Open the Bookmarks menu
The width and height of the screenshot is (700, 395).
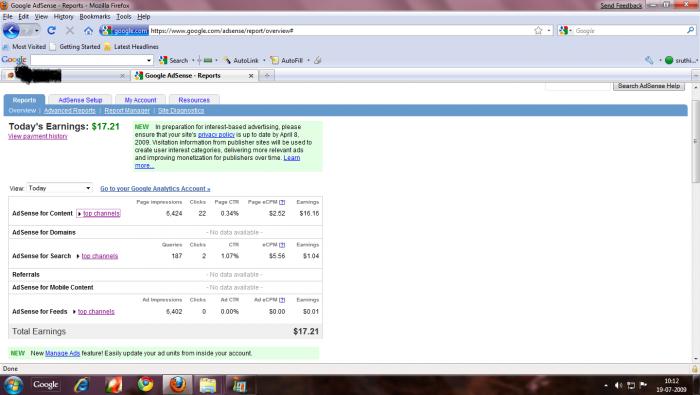tap(95, 17)
